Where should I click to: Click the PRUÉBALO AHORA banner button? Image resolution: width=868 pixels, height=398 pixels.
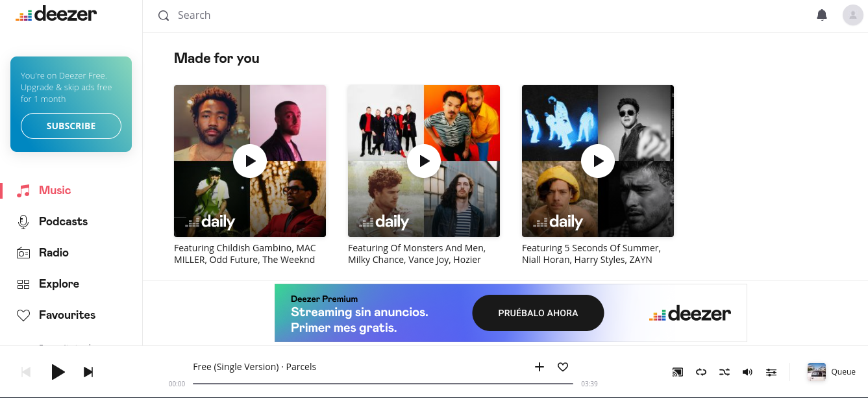click(538, 313)
